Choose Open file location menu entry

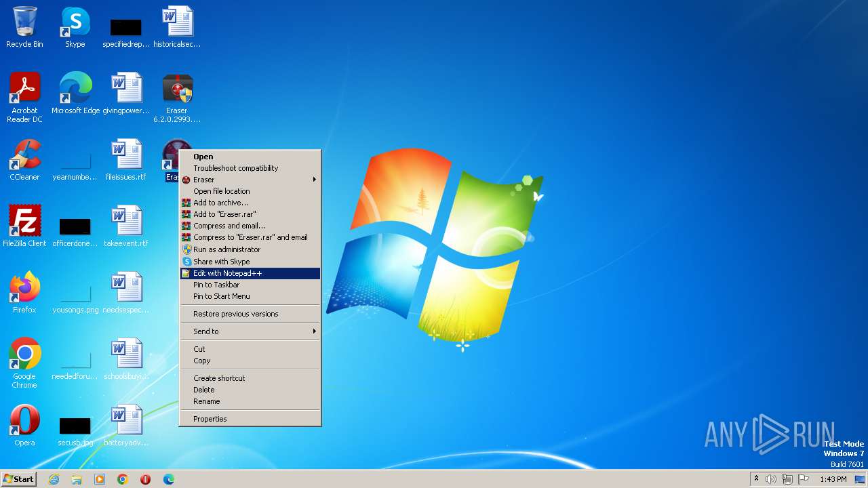pos(250,191)
